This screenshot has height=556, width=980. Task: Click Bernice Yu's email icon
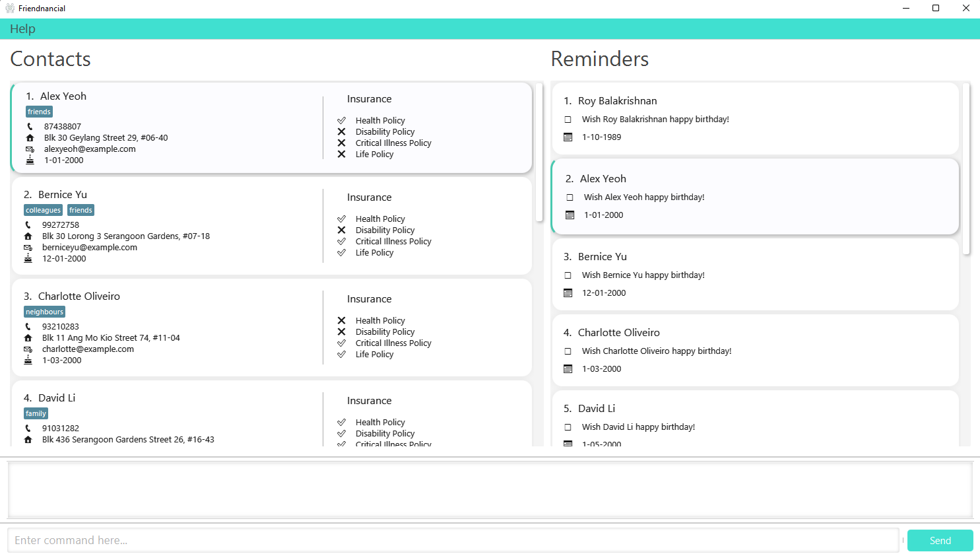28,248
